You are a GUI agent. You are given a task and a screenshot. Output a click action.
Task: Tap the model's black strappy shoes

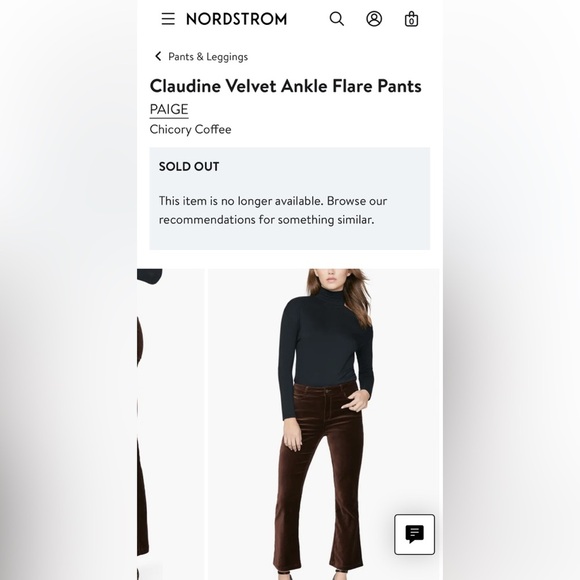(314, 576)
